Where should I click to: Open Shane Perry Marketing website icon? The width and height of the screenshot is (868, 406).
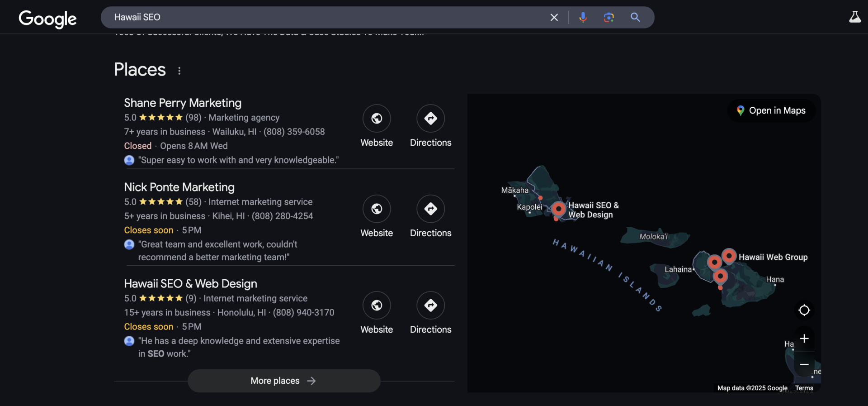click(377, 118)
